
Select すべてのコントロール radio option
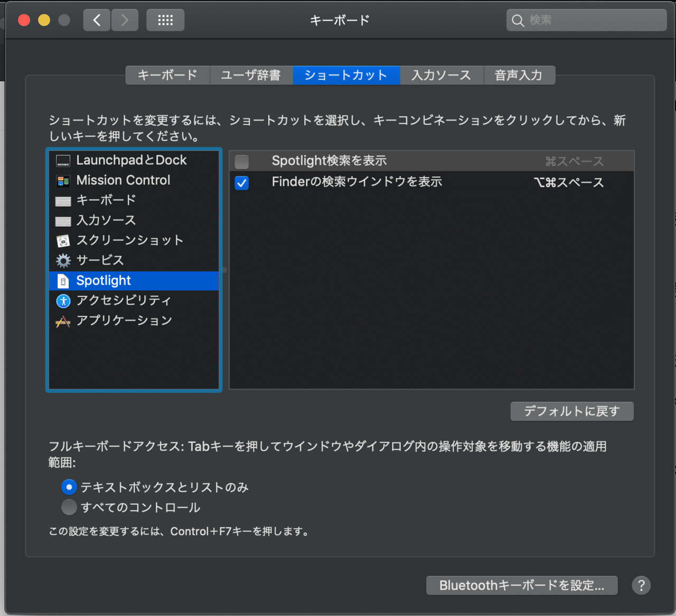pyautogui.click(x=69, y=507)
